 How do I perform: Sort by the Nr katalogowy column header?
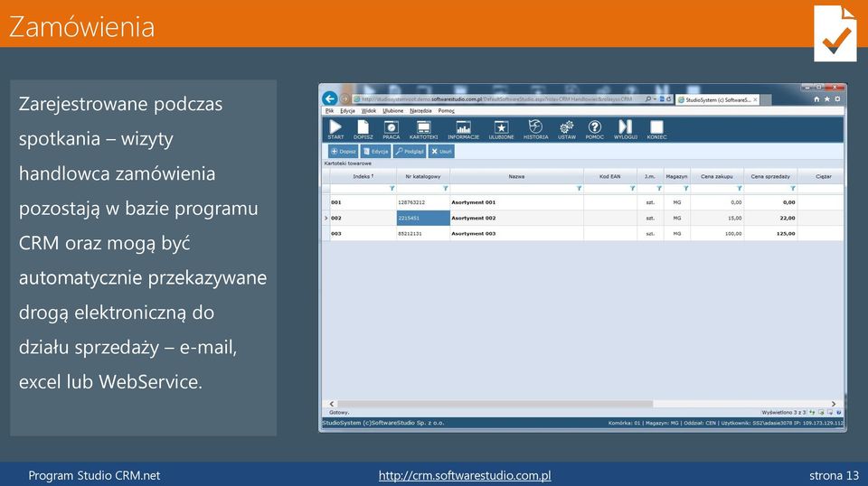click(x=423, y=176)
